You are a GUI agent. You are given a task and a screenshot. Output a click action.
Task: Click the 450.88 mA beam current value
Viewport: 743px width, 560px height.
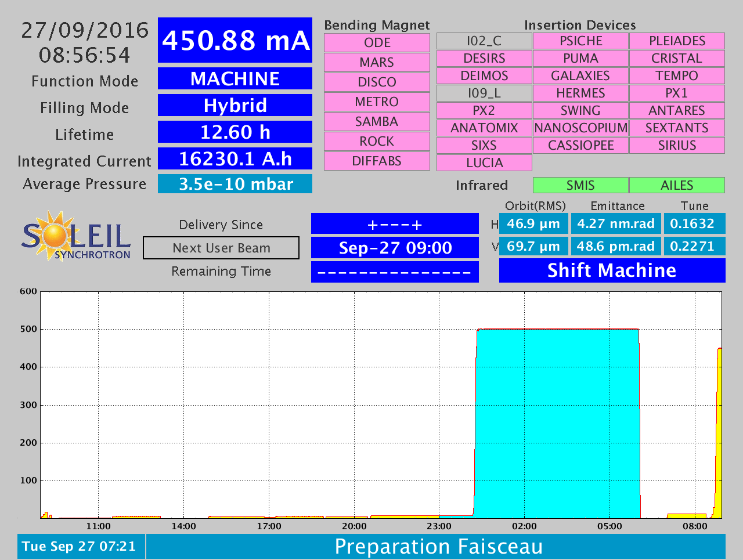click(x=235, y=40)
